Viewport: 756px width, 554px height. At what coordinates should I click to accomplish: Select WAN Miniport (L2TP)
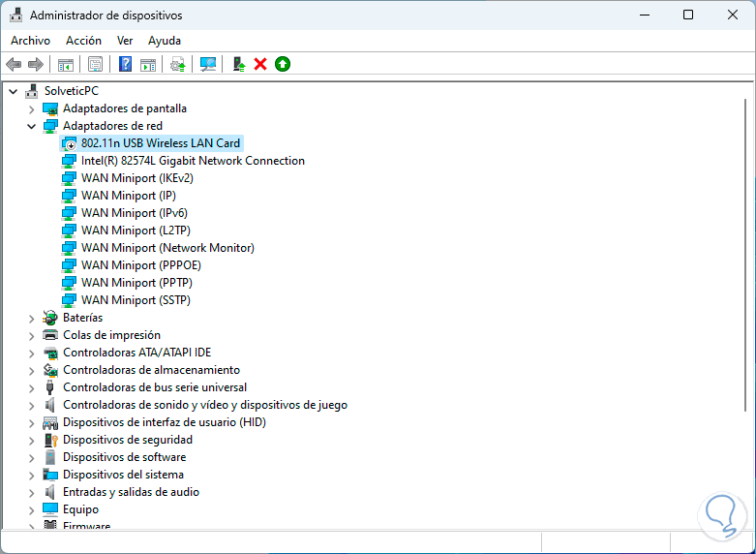click(x=136, y=231)
